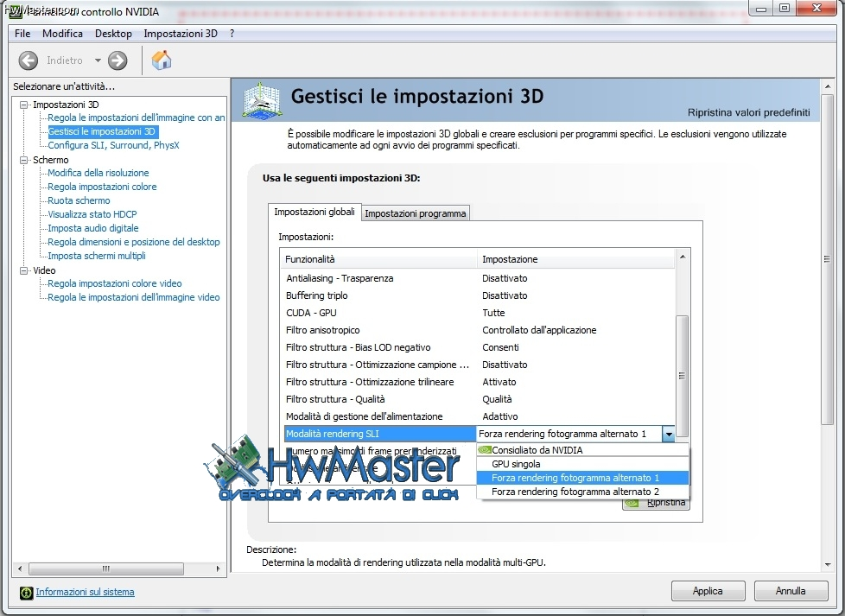Select Buffering triplo setting row
This screenshot has width=845, height=616.
click(x=479, y=295)
